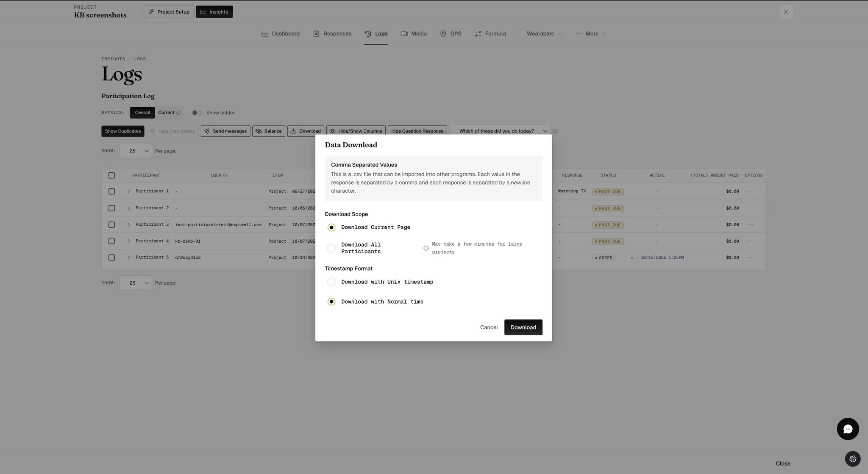Viewport: 868px width, 474px height.
Task: Click info icon beside question dropdown
Action: (x=555, y=131)
